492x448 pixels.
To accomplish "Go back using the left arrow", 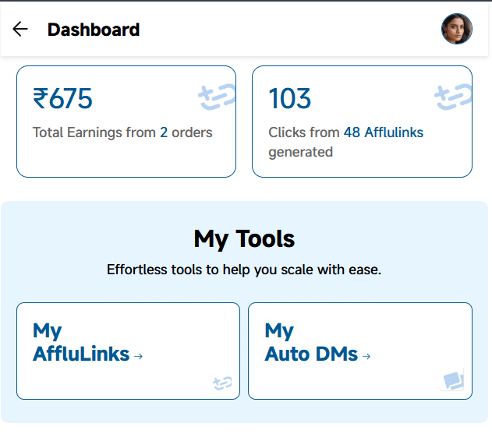I will [x=20, y=30].
